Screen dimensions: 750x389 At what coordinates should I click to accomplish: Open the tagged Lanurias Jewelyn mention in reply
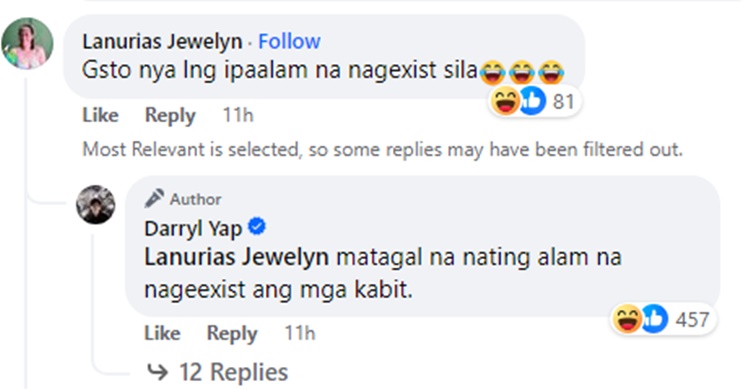coord(236,257)
